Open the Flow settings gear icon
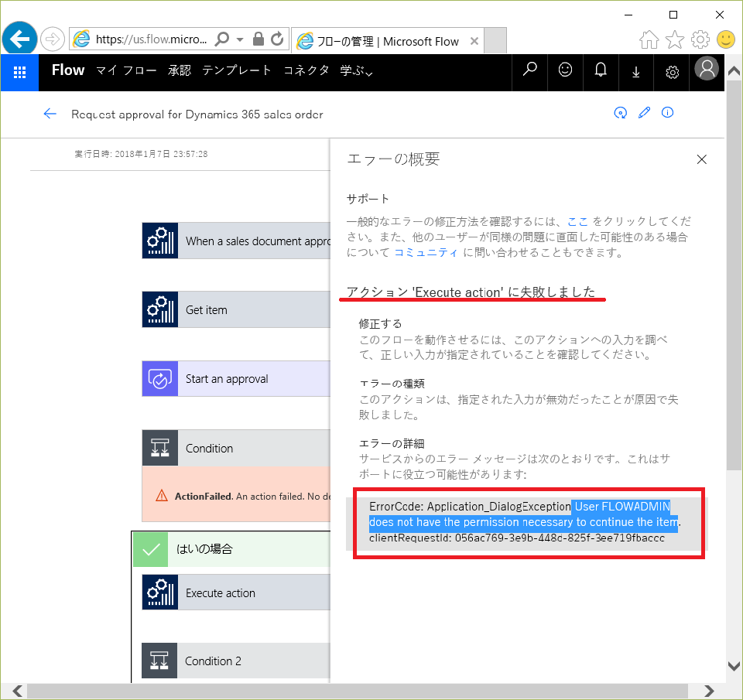The image size is (743, 700). [672, 72]
